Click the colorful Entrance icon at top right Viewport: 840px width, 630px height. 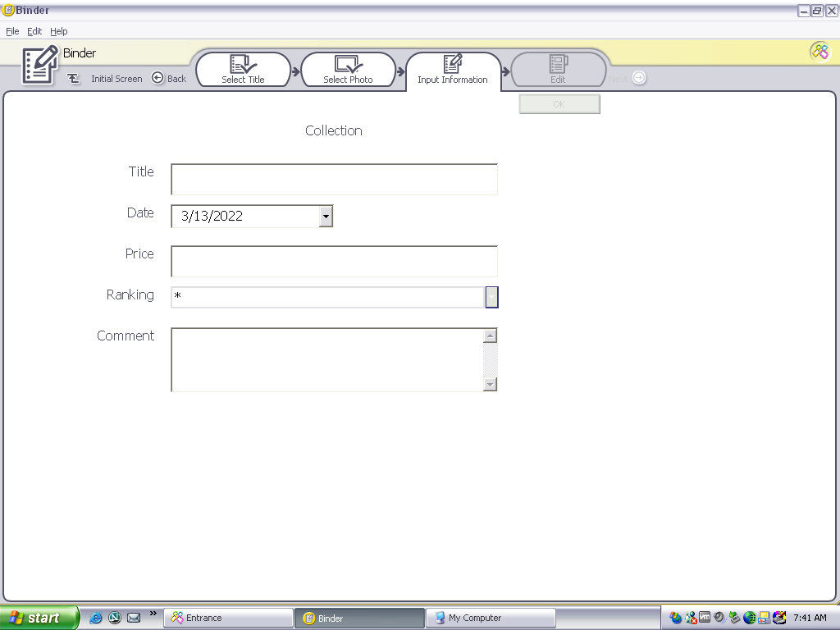click(x=819, y=52)
